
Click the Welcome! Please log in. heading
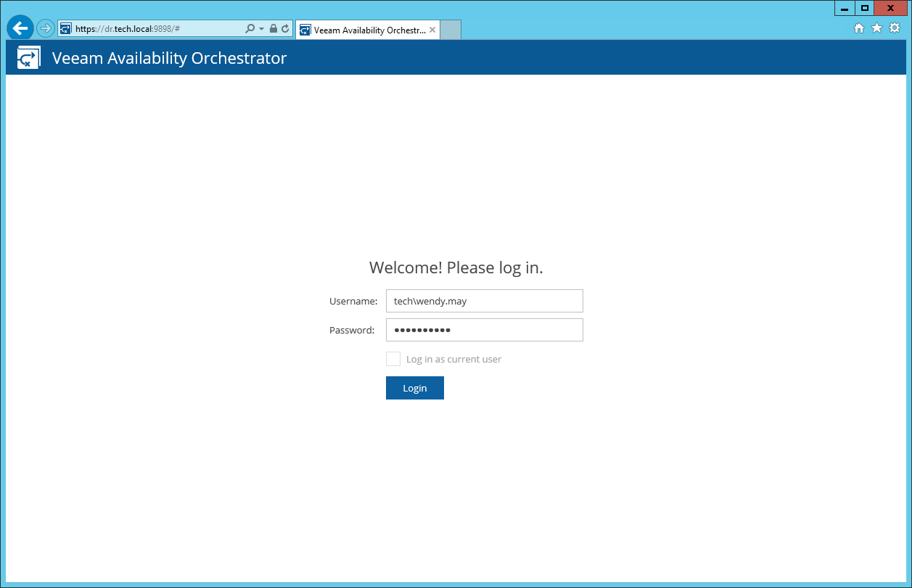(456, 268)
